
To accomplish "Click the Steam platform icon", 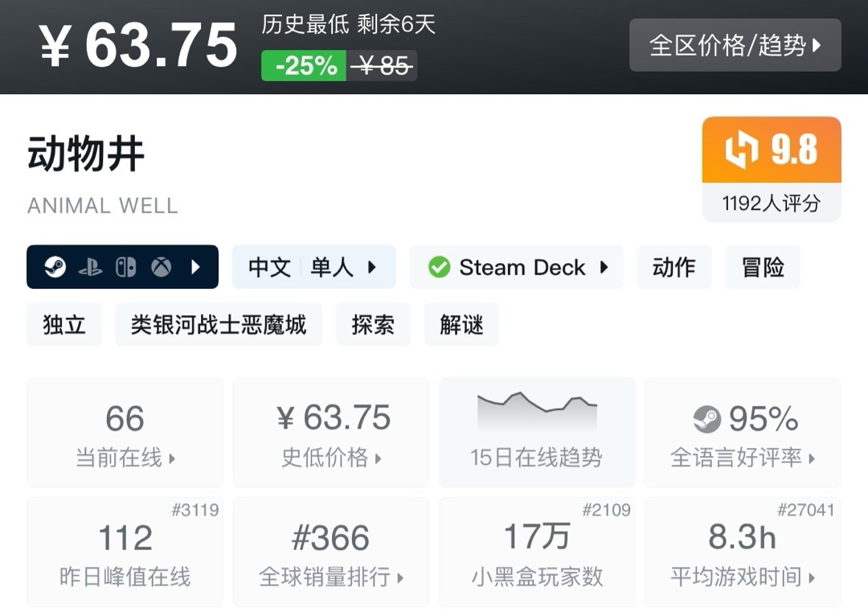I will [55, 267].
